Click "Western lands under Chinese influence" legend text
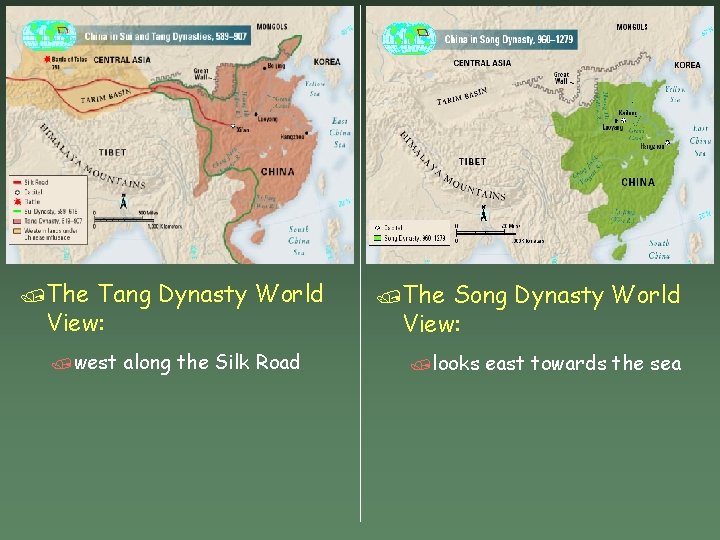 (51, 234)
